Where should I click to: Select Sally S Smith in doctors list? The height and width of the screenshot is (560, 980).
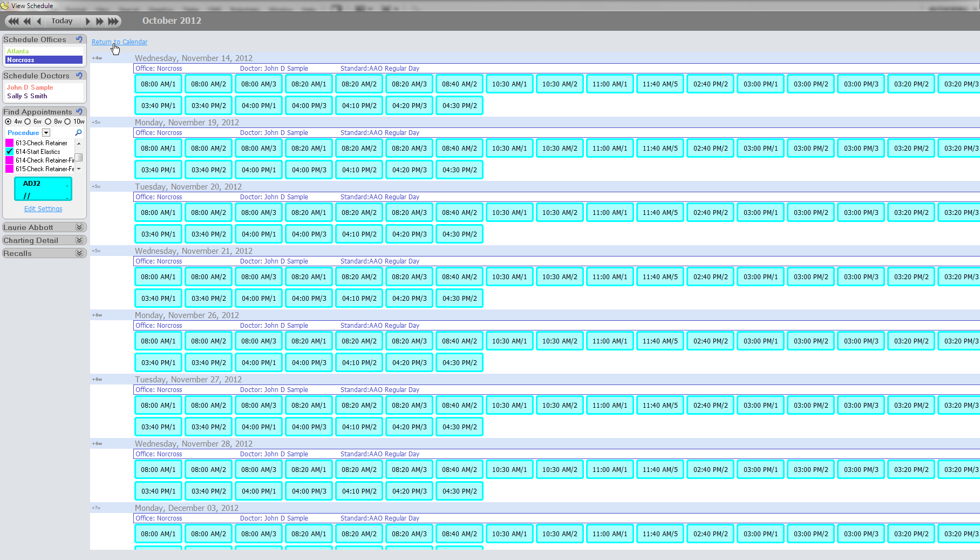(x=27, y=96)
